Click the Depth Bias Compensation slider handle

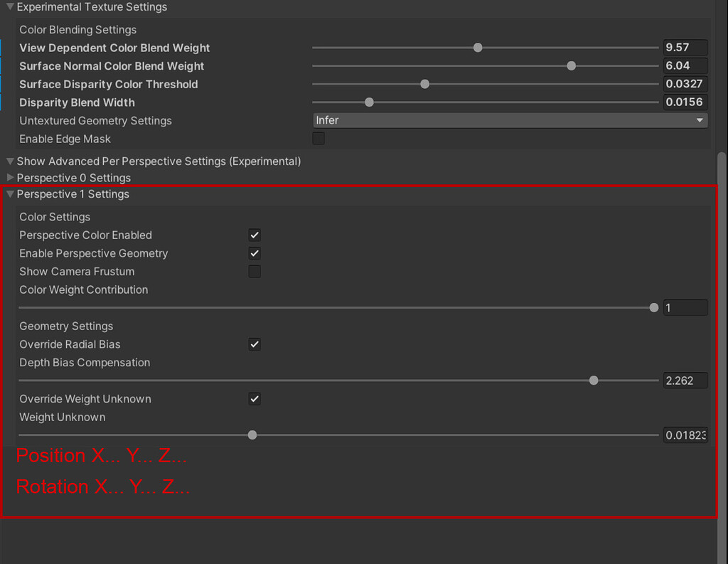point(594,380)
